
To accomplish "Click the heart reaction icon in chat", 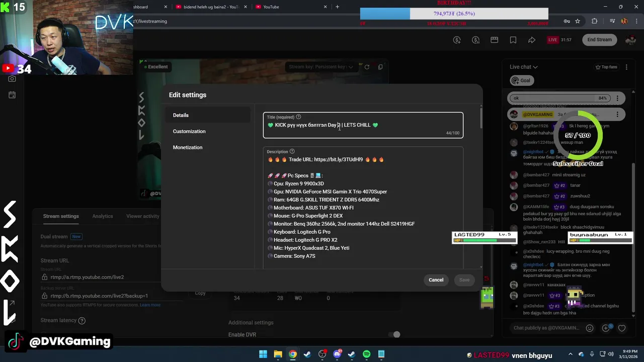I will [x=622, y=328].
